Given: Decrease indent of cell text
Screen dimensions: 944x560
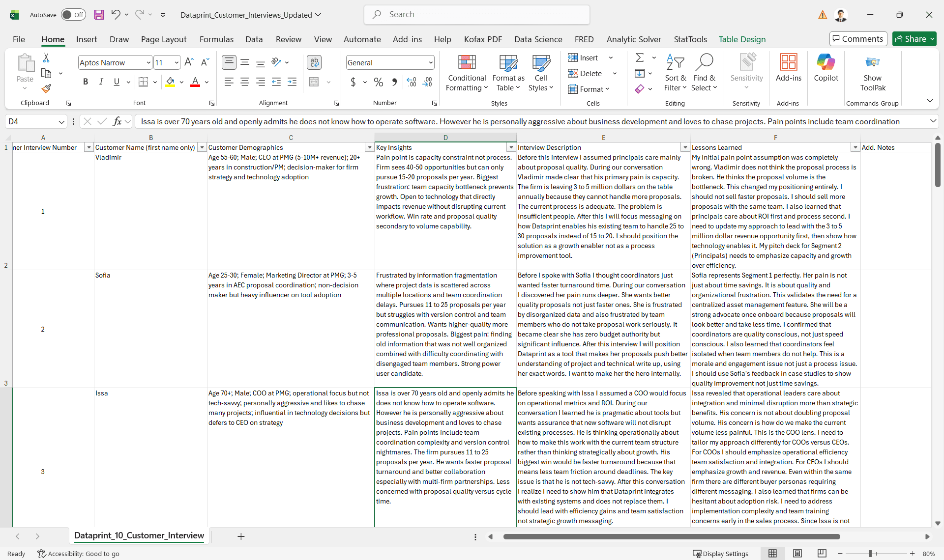Looking at the screenshot, I should (x=276, y=82).
